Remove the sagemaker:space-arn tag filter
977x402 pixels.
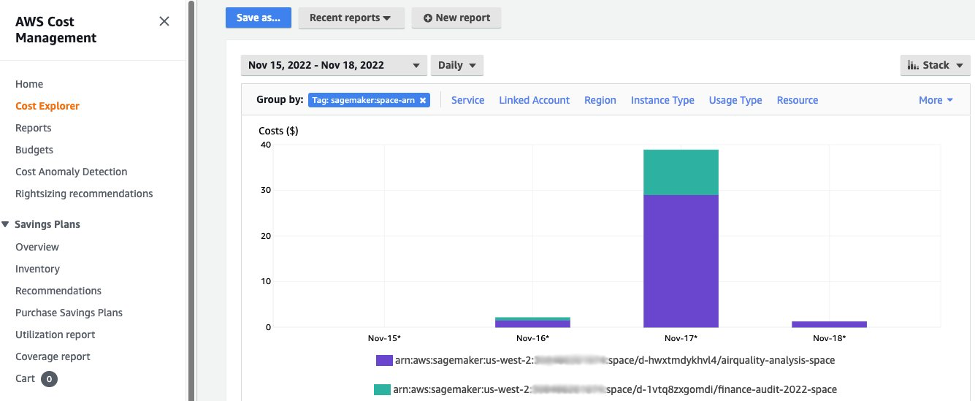coord(423,100)
